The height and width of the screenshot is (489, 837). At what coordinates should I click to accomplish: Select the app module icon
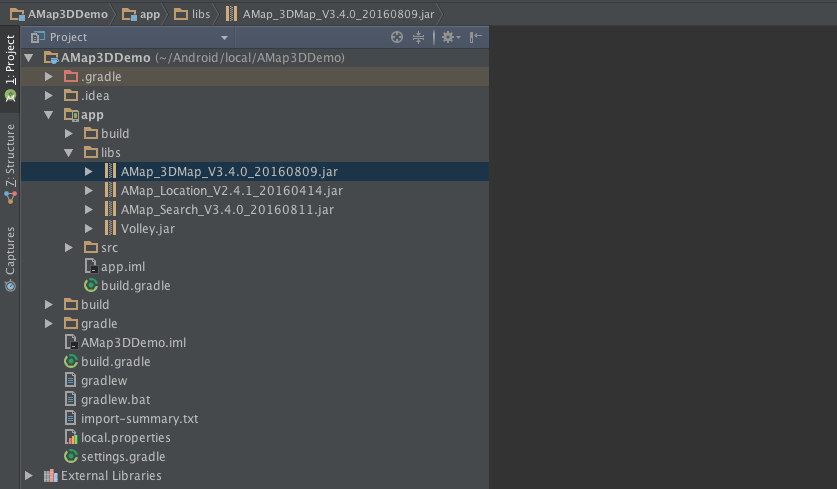tap(71, 115)
